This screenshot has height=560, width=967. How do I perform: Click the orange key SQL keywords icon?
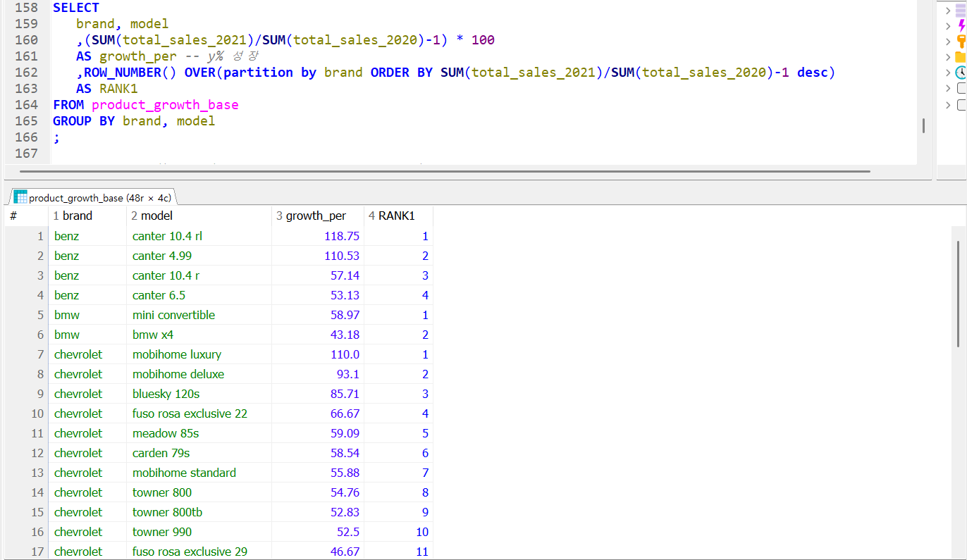tap(961, 41)
